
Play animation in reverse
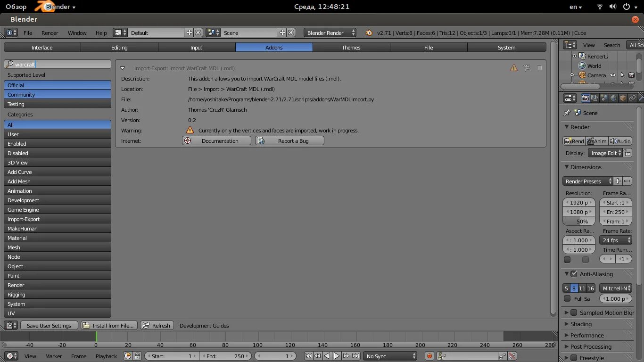tap(327, 356)
